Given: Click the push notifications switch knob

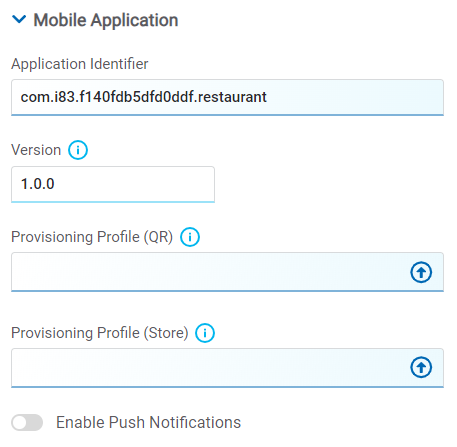Looking at the screenshot, I should click(x=20, y=423).
